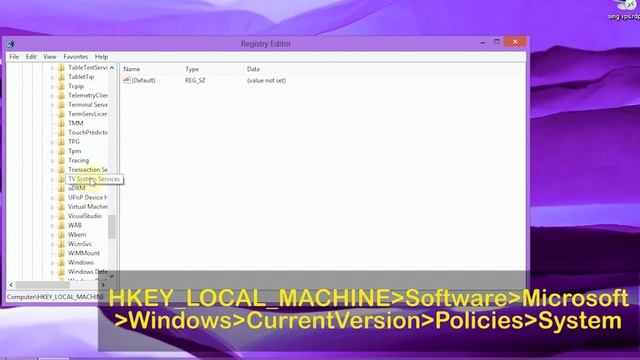Image resolution: width=640 pixels, height=360 pixels.
Task: Open the Edit menu
Action: (31, 57)
